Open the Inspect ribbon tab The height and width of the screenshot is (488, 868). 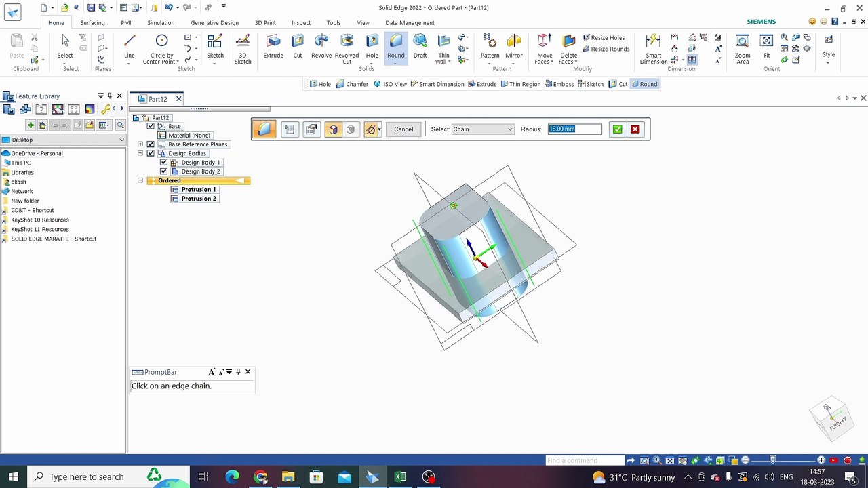coord(301,23)
